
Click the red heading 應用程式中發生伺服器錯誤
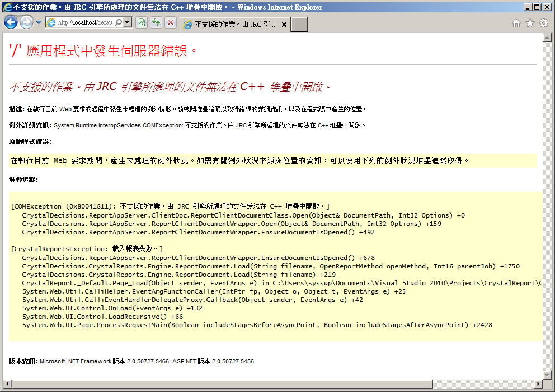(x=103, y=51)
